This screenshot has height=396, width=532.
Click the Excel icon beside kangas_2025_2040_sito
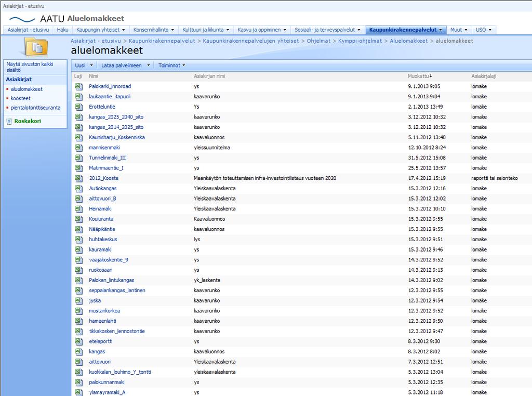[x=79, y=117]
